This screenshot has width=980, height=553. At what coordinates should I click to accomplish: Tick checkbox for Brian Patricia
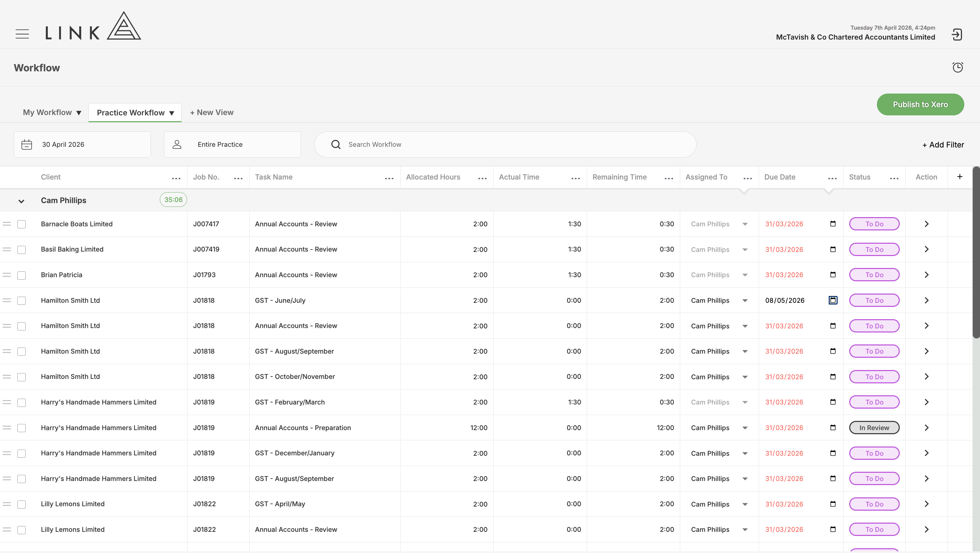[x=22, y=275]
